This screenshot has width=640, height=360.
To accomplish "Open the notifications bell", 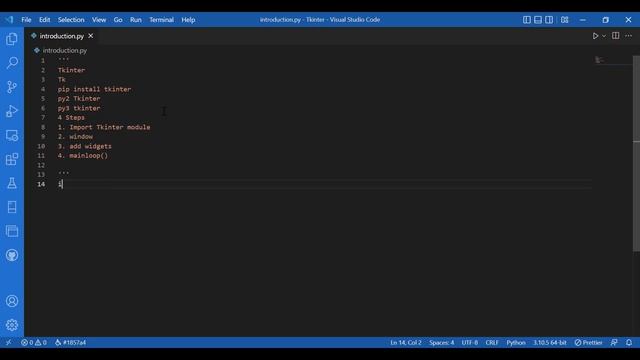I will (629, 342).
